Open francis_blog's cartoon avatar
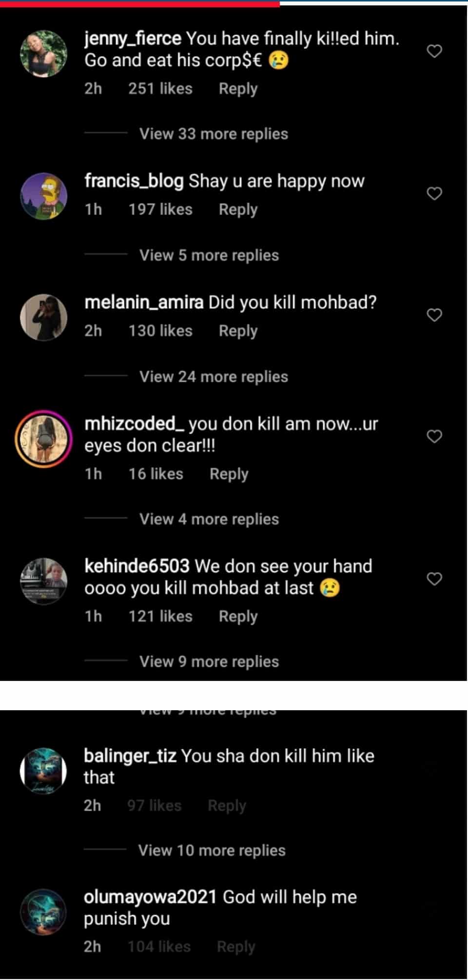The image size is (468, 980). click(x=43, y=196)
